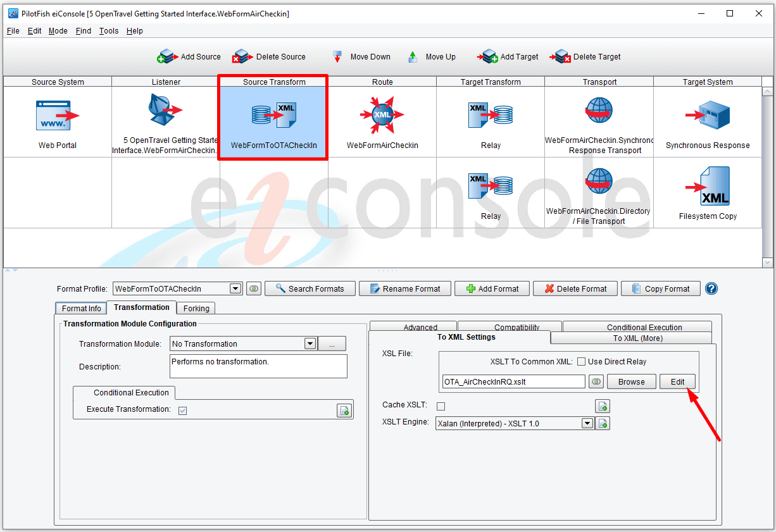Click the Delete Target toolbar icon
The image size is (776, 532).
click(560, 57)
